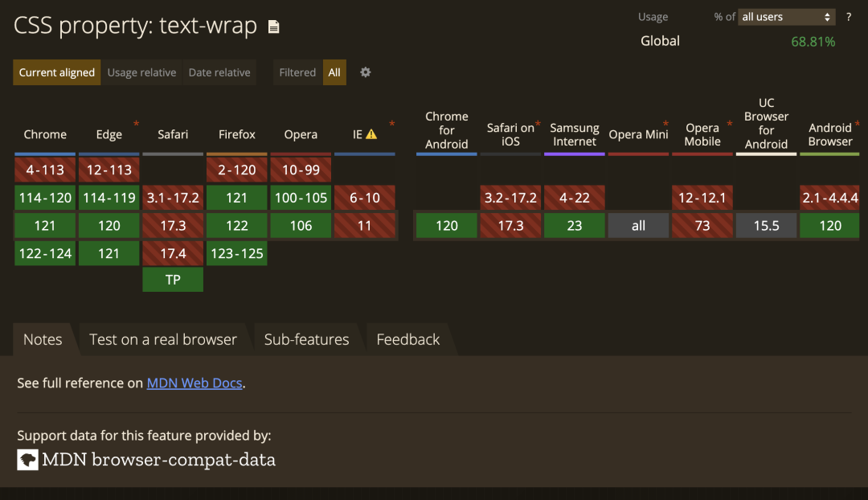The image size is (868, 500).
Task: Click the IE warning triangle icon
Action: click(x=371, y=134)
